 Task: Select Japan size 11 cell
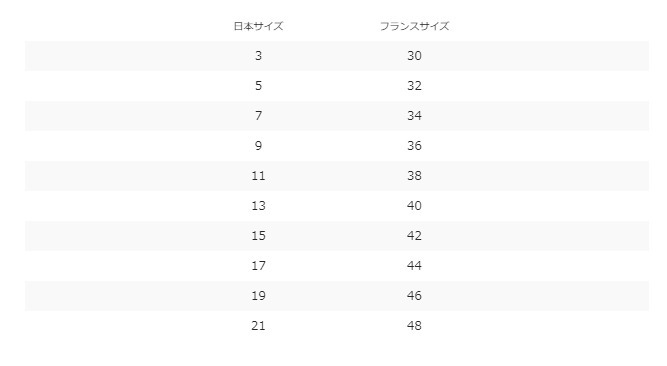pos(259,176)
